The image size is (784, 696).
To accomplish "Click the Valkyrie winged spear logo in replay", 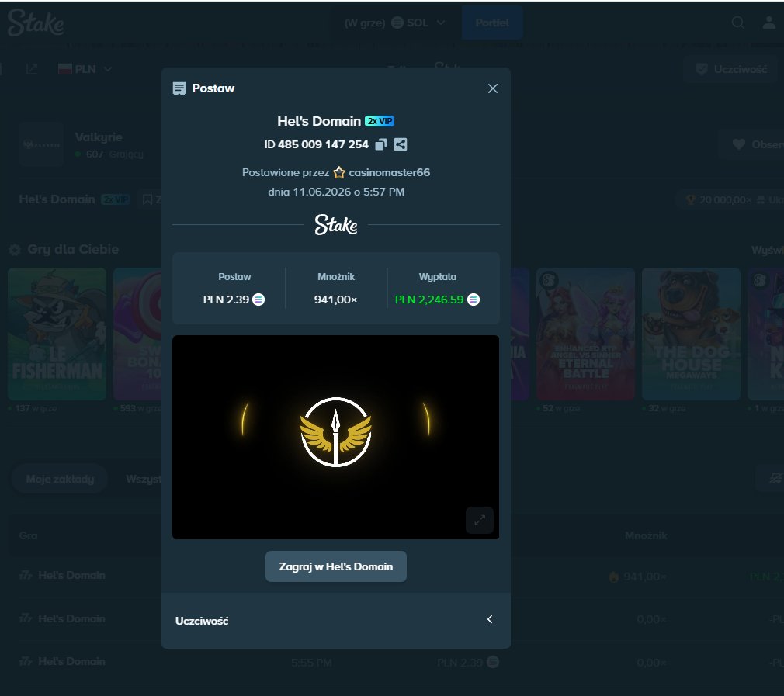I will (335, 432).
